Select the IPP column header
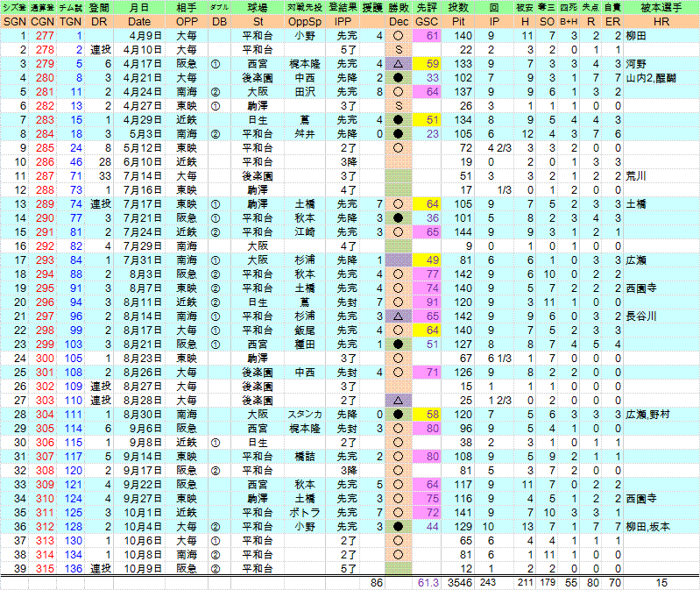 click(x=343, y=22)
